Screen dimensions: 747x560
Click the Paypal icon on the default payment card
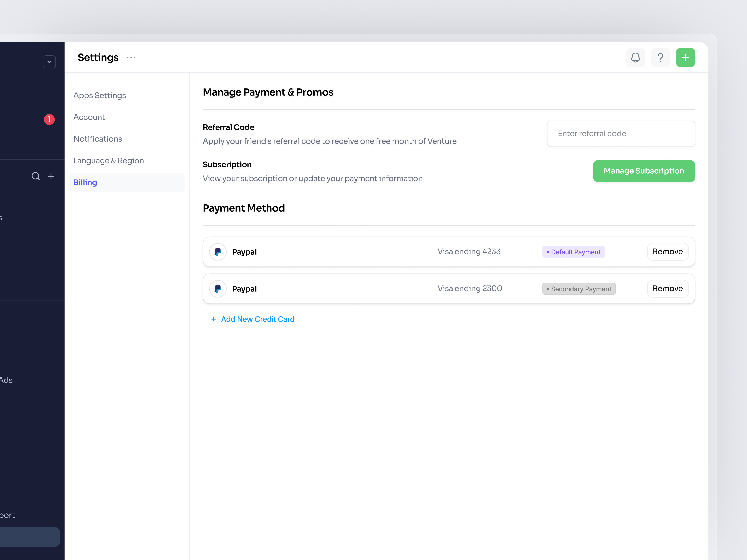[x=218, y=252]
